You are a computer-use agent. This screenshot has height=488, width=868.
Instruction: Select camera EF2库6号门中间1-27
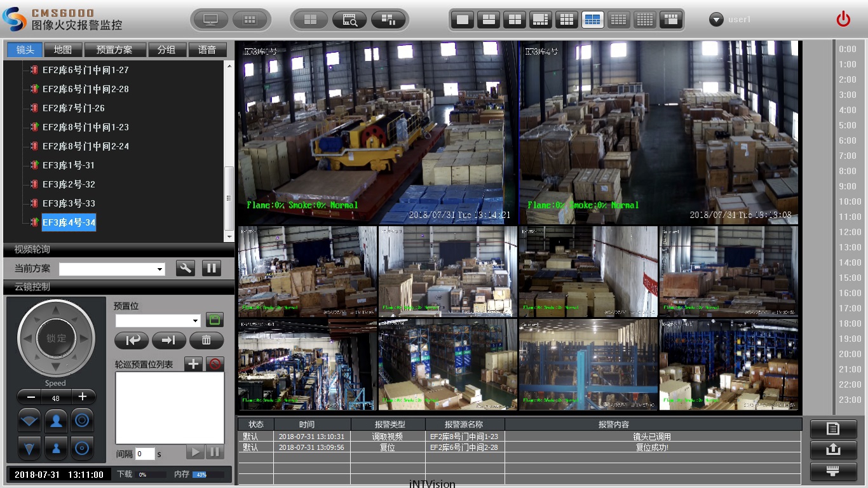pyautogui.click(x=85, y=70)
